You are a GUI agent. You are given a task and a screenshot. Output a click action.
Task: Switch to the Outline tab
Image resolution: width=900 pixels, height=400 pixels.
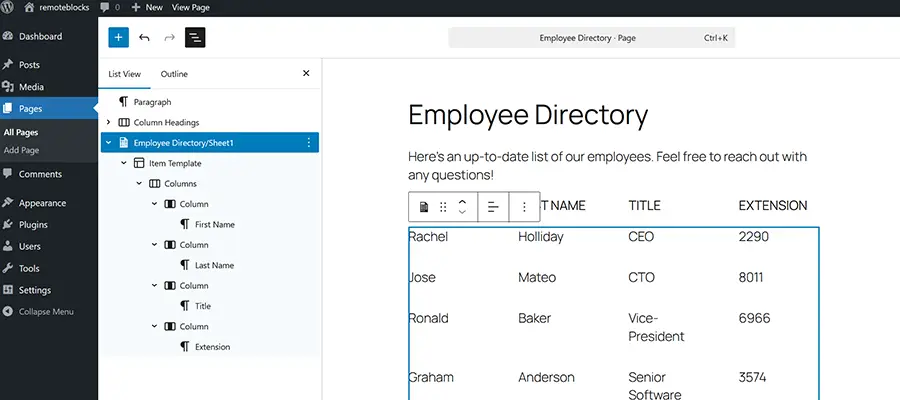174,74
